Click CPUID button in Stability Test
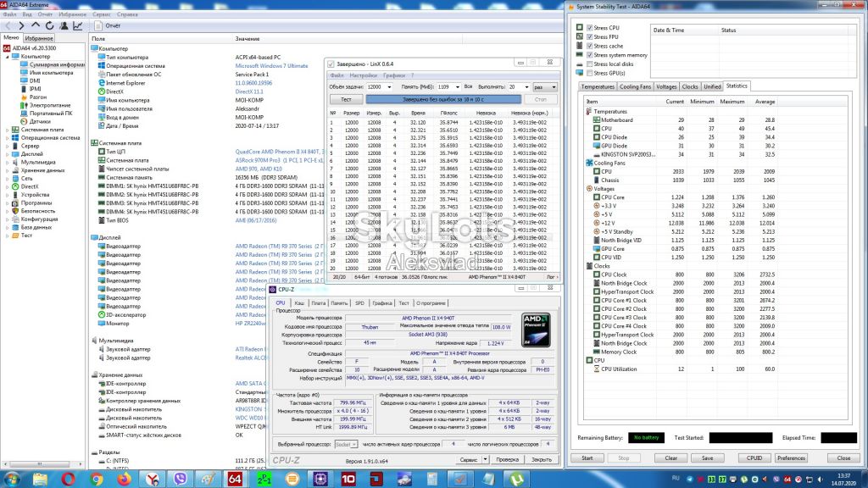This screenshot has width=868, height=488. [x=754, y=458]
